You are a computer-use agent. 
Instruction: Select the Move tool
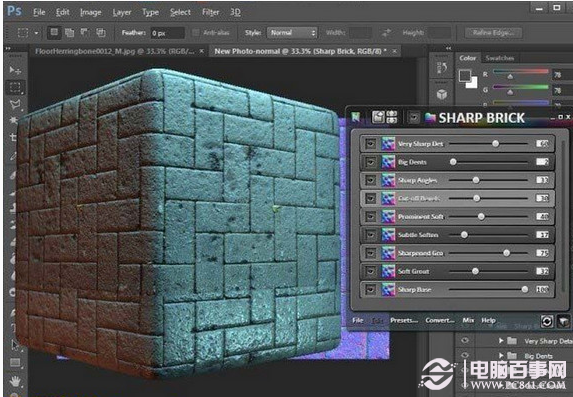click(15, 69)
